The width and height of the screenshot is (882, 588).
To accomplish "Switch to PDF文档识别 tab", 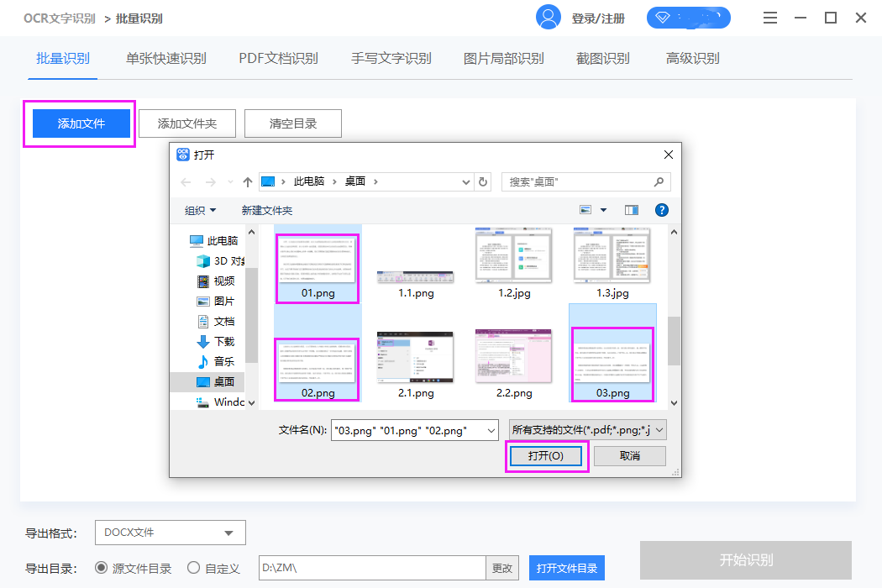I will 278,59.
